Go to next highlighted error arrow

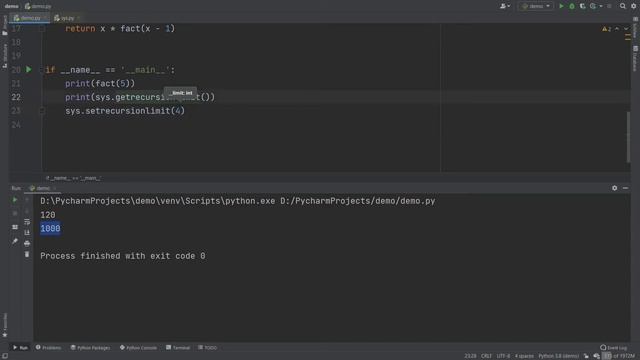626,29
